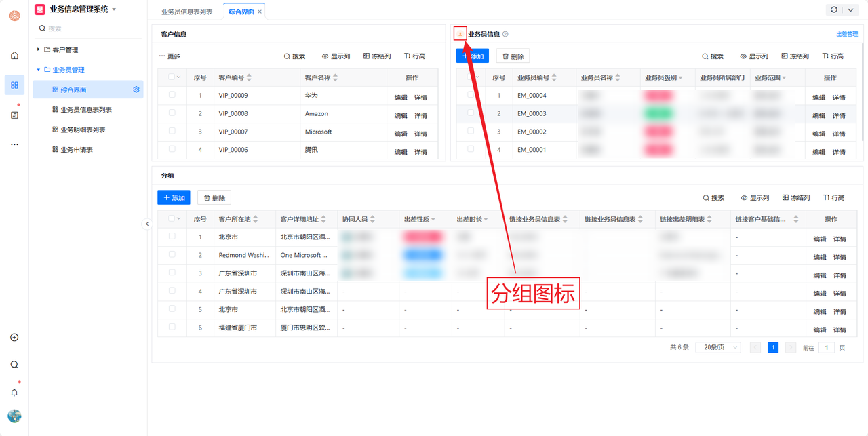Click 删除 button in the 分组 panel

214,198
